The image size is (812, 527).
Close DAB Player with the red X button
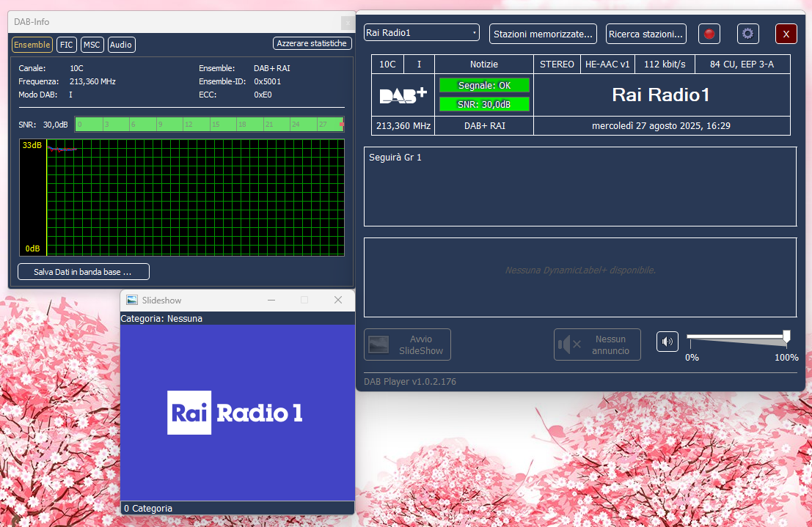click(x=786, y=34)
